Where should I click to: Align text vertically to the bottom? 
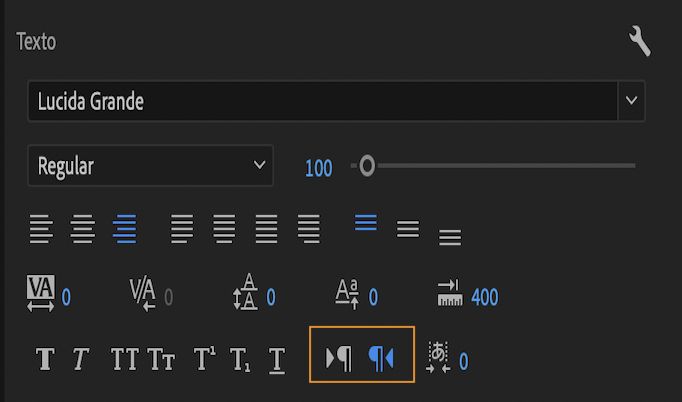(x=450, y=237)
